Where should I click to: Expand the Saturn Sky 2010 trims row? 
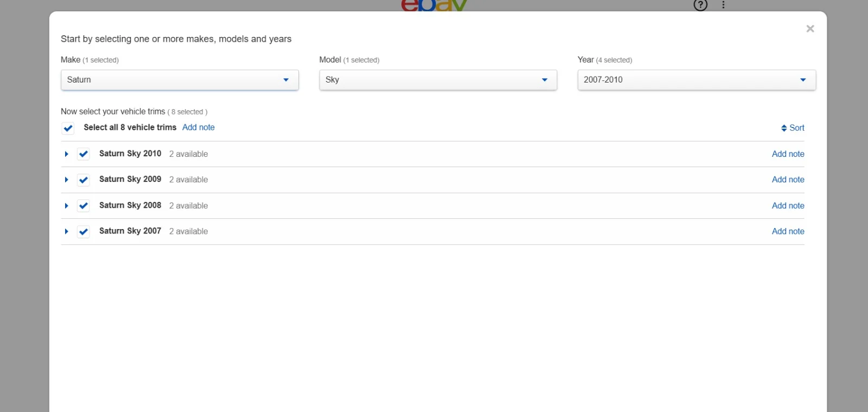click(66, 154)
